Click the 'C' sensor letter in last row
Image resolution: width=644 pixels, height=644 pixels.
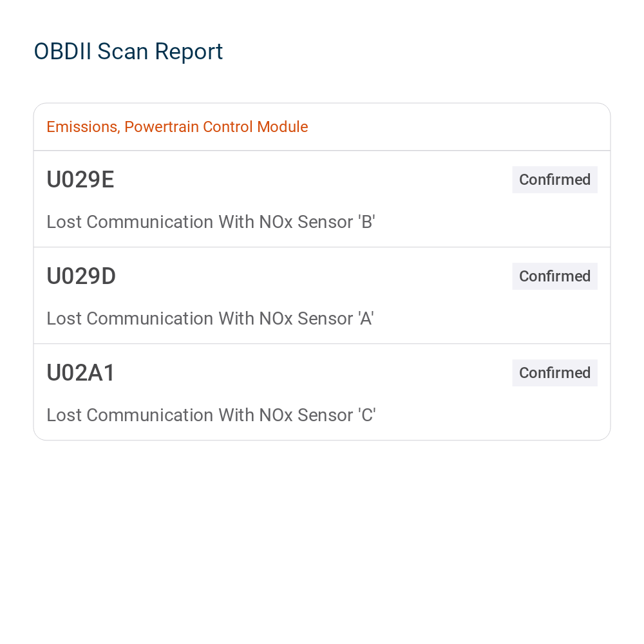click(x=367, y=415)
